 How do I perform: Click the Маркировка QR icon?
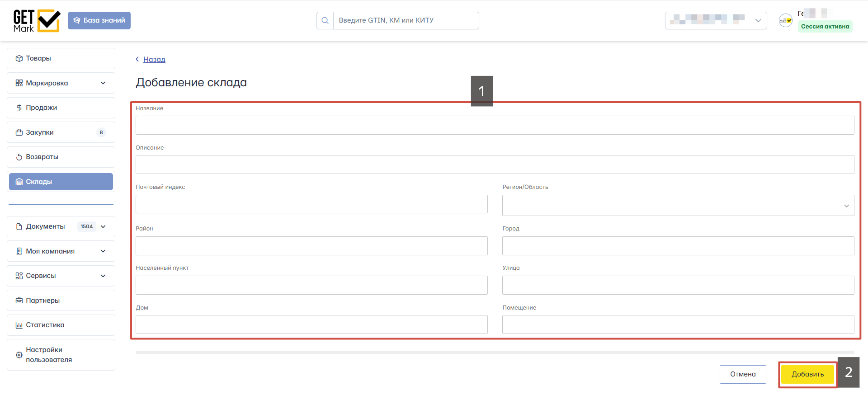click(x=19, y=83)
